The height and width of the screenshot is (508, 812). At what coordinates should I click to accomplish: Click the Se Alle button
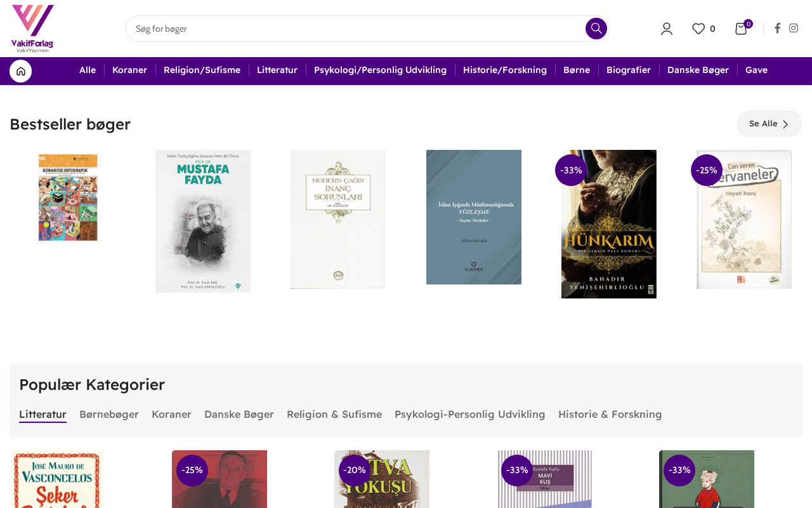(769, 124)
